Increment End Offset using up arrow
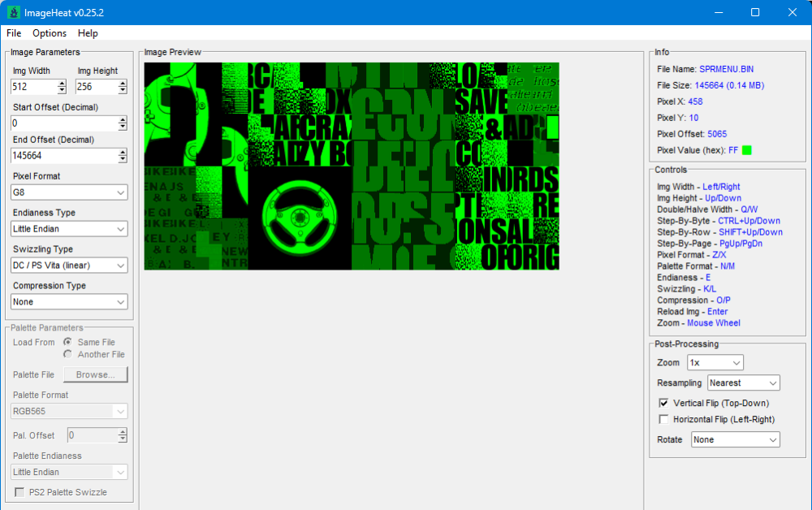Screen dimensions: 812x510 pyautogui.click(x=123, y=152)
